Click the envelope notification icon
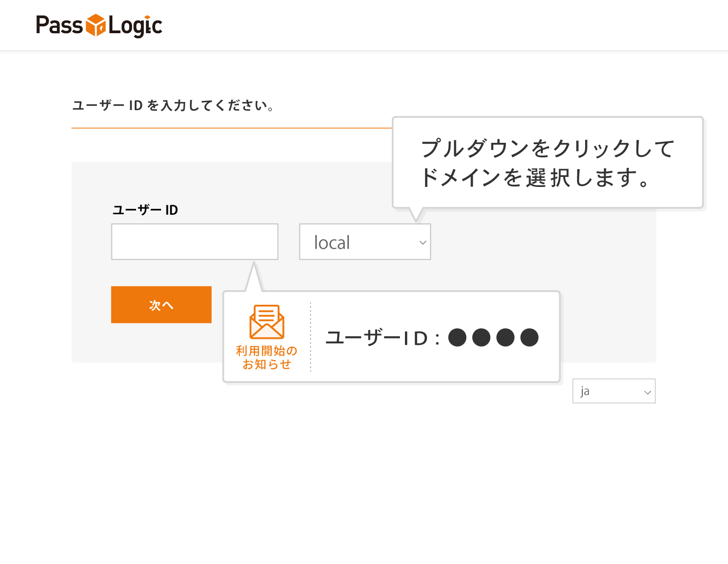 (x=267, y=322)
